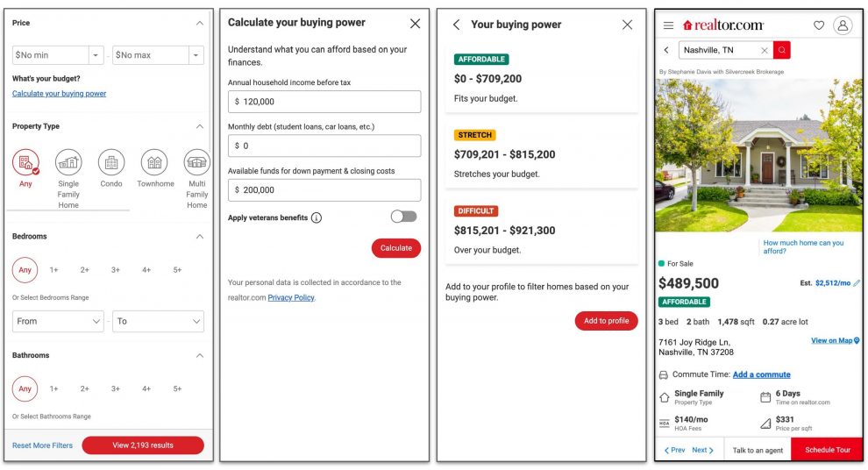Save the listing with the heart icon
The width and height of the screenshot is (868, 470).
[x=819, y=25]
